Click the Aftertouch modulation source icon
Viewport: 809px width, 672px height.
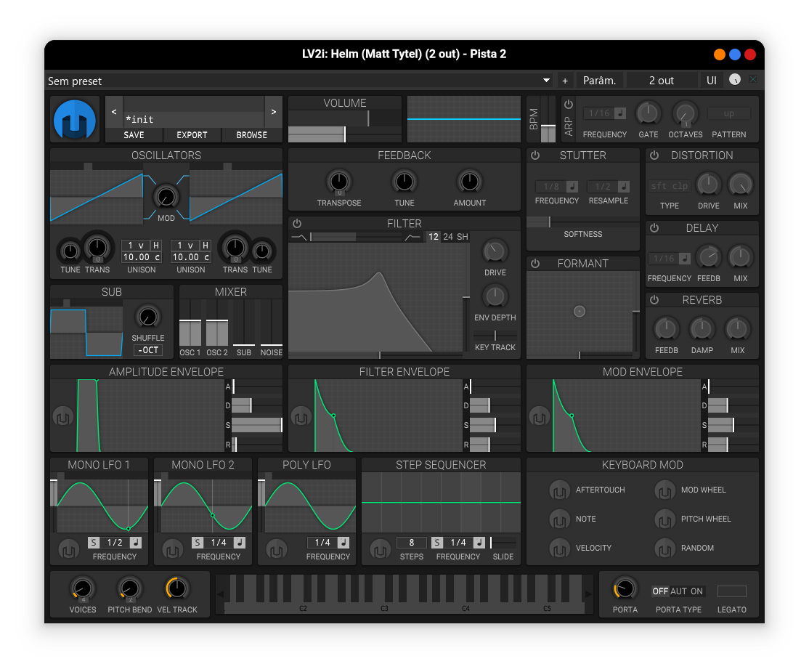click(x=559, y=490)
